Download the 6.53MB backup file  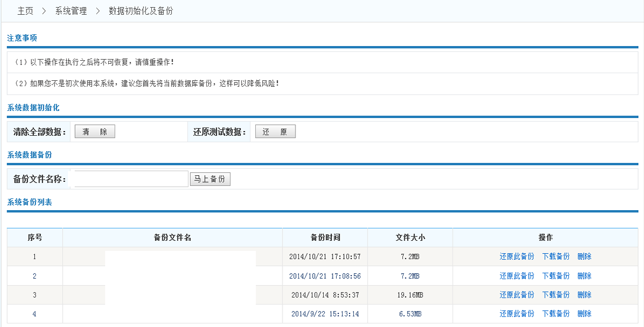(555, 313)
